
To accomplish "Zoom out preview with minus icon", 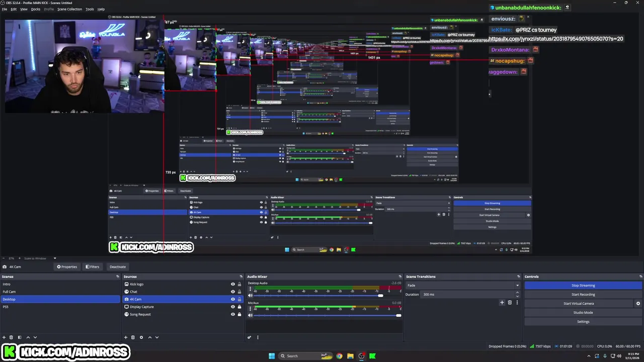I will coord(4,258).
